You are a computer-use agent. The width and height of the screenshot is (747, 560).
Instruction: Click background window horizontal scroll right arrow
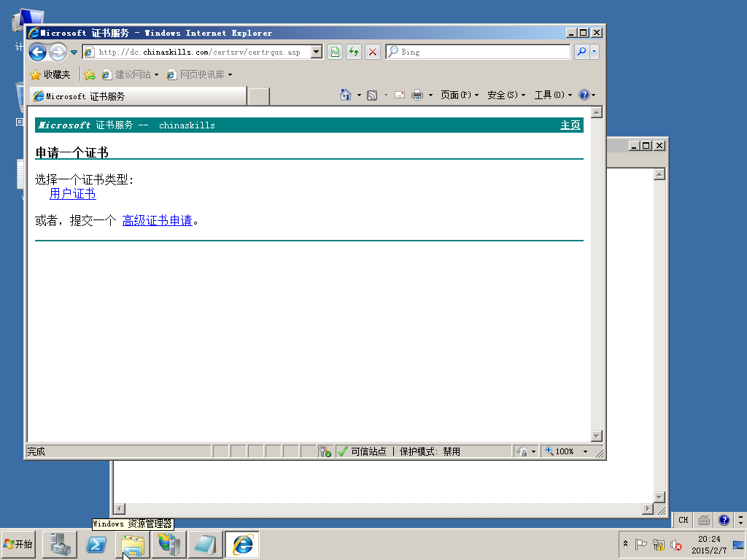(x=648, y=508)
